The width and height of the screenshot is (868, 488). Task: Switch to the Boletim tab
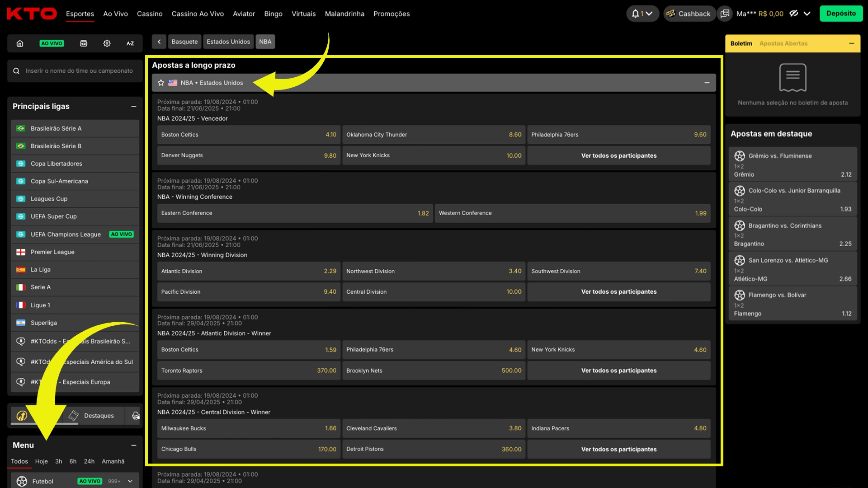pyautogui.click(x=741, y=43)
